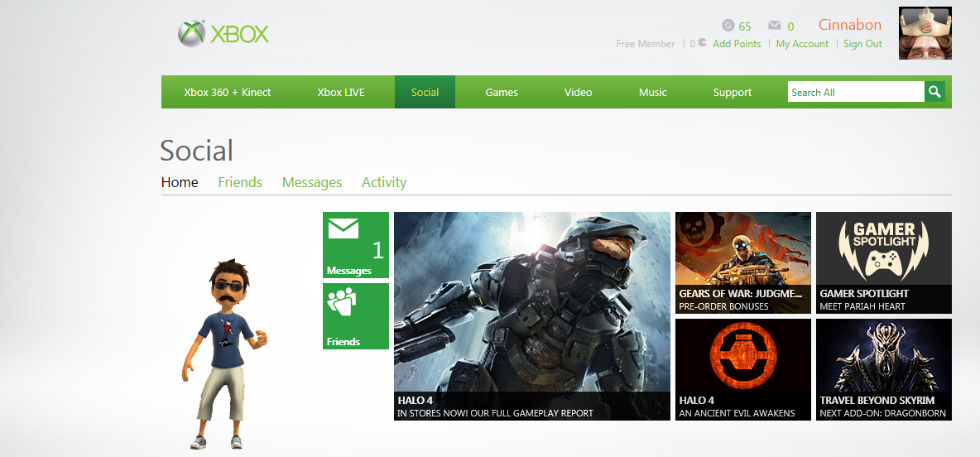The height and width of the screenshot is (457, 980).
Task: Open the Support menu
Action: 732,92
